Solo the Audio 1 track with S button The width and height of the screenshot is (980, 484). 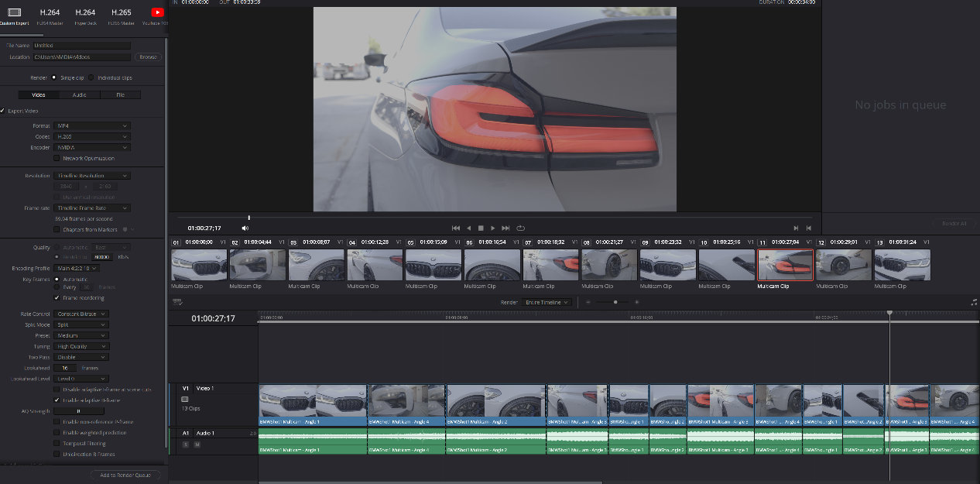point(186,445)
